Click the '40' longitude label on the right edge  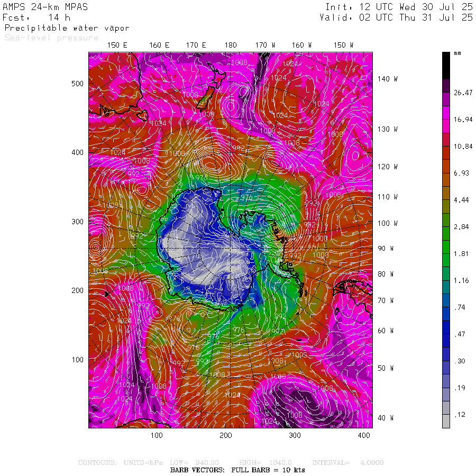[386, 418]
